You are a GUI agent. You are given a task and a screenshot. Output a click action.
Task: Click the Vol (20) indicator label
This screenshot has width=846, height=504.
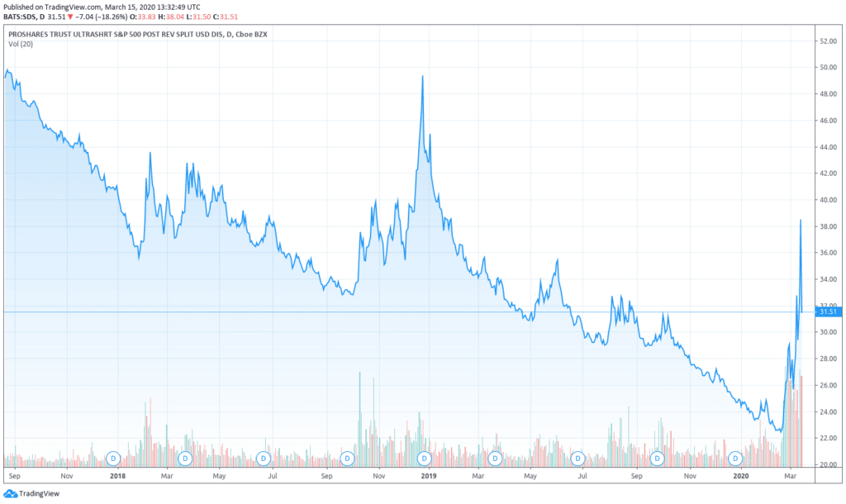pyautogui.click(x=21, y=44)
